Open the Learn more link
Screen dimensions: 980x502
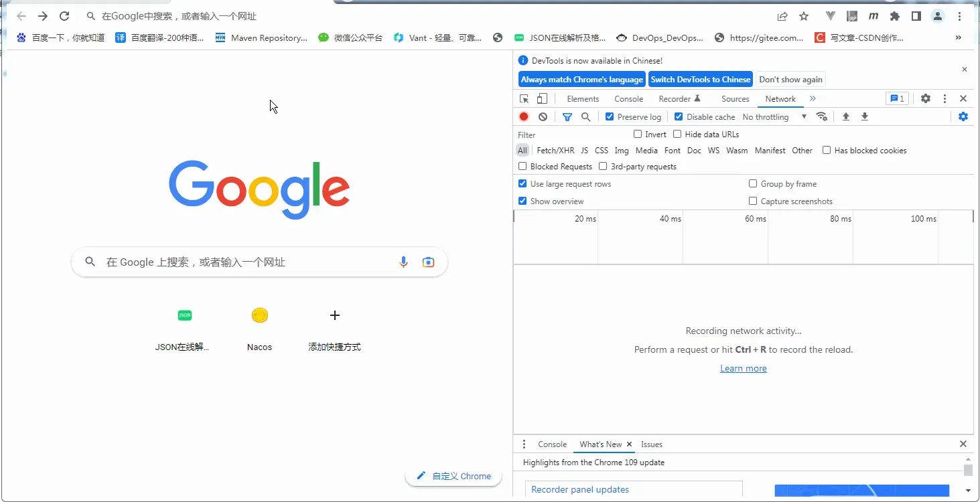coord(744,368)
